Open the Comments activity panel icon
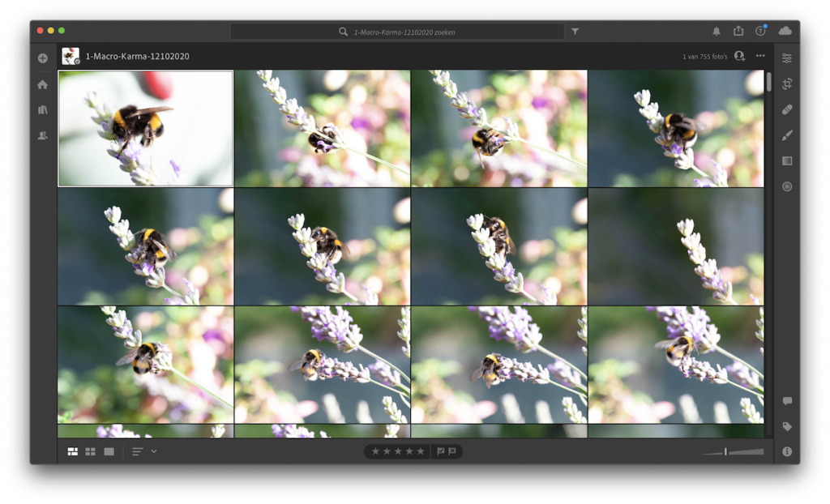This screenshot has height=504, width=830. pos(787,401)
